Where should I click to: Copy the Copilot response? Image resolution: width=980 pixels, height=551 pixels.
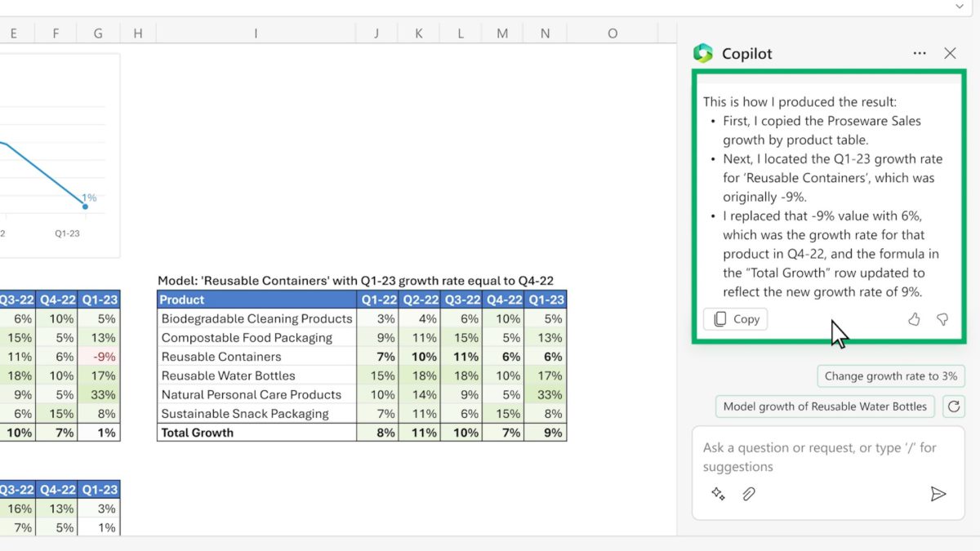[736, 319]
